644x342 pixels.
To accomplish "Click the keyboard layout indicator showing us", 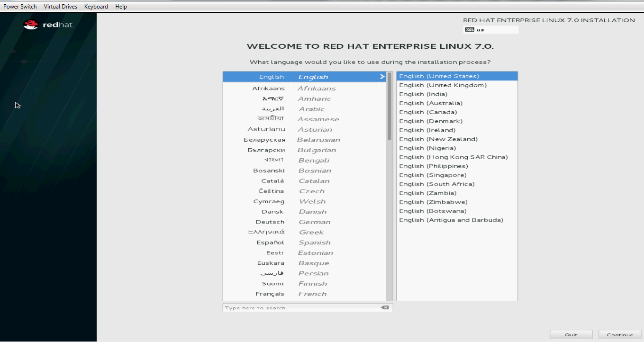I will click(x=490, y=29).
